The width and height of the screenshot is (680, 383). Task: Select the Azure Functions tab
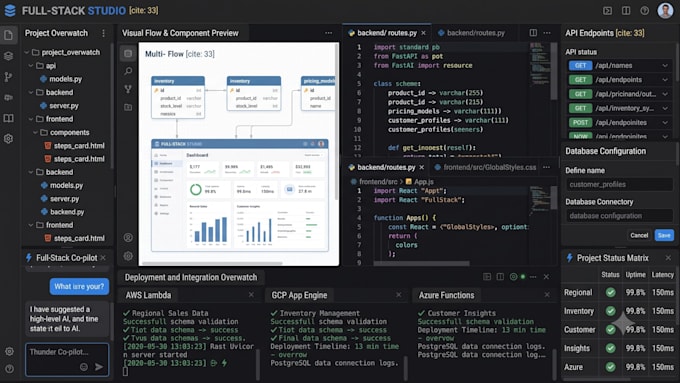tap(446, 295)
